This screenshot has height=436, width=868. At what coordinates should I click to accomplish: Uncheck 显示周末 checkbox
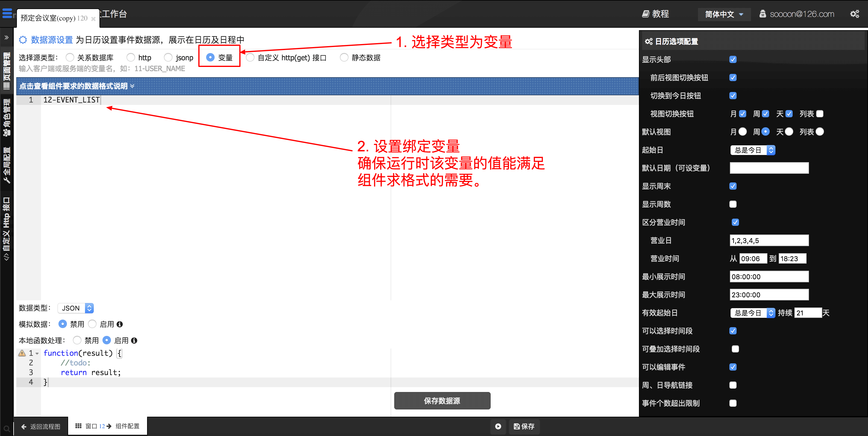point(733,186)
